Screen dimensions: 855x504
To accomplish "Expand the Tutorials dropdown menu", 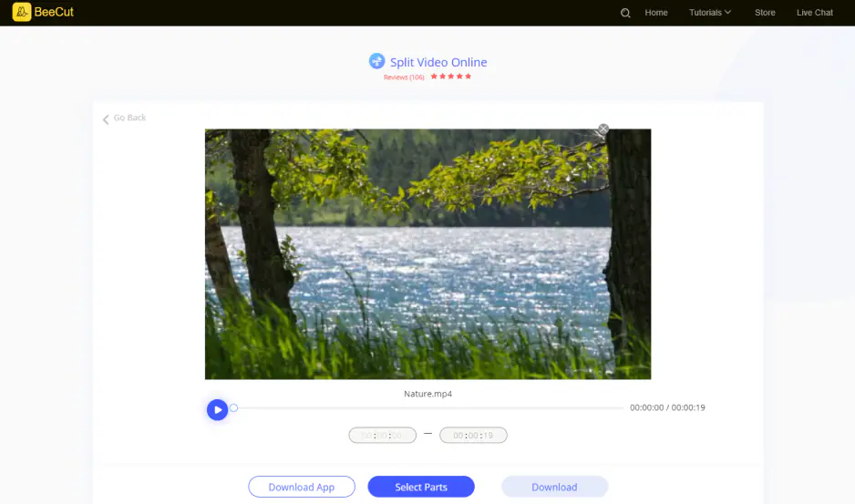I will [710, 13].
